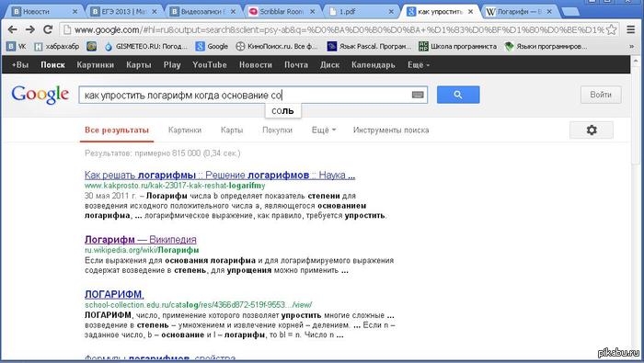Click the www.kakprosto.ru result URL text
The image size is (644, 363).
click(x=175, y=186)
